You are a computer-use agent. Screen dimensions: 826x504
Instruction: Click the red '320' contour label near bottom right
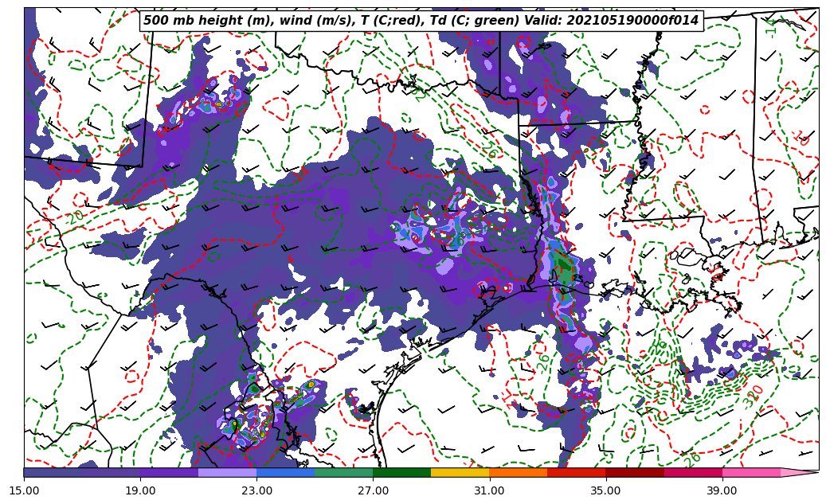753,396
